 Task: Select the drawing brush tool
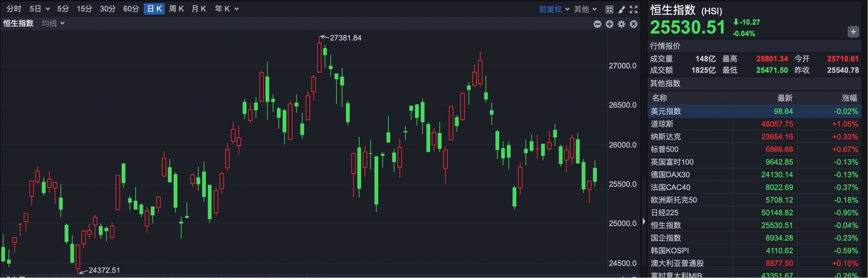pyautogui.click(x=621, y=9)
